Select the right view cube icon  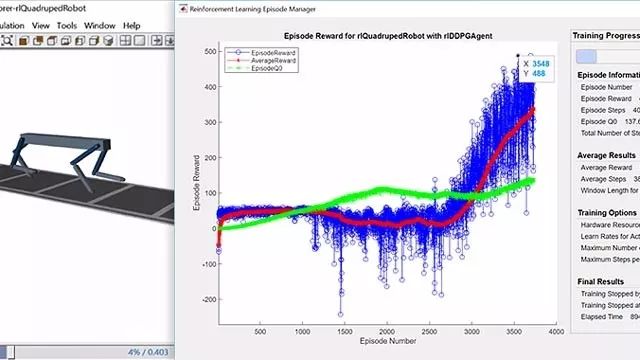click(94, 41)
